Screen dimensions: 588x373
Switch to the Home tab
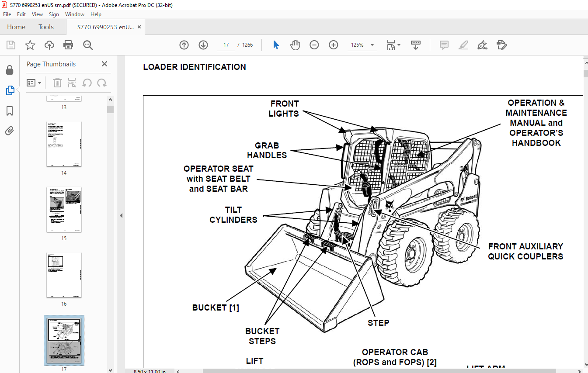click(16, 27)
